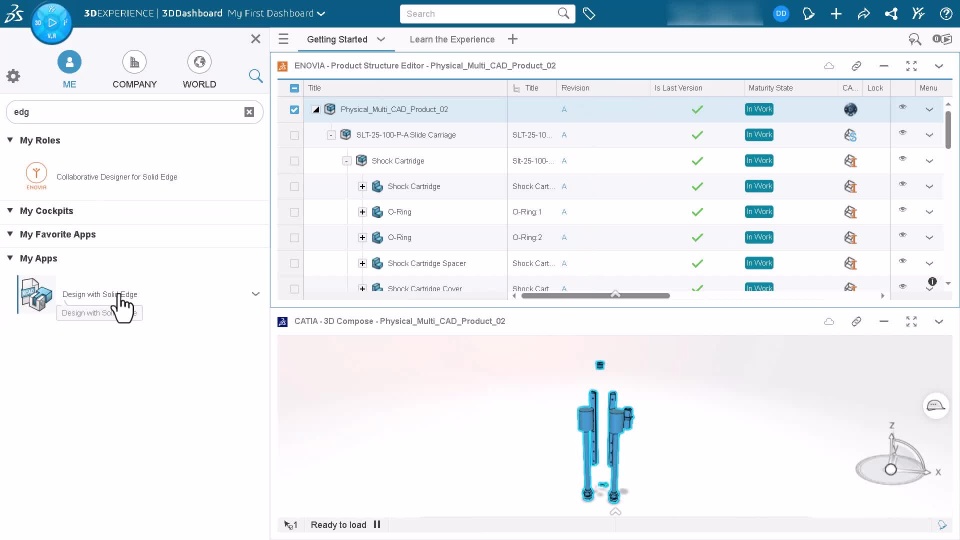Image resolution: width=960 pixels, height=540 pixels.
Task: Click the cloud icon in Product Structure Editor header
Action: [x=829, y=66]
